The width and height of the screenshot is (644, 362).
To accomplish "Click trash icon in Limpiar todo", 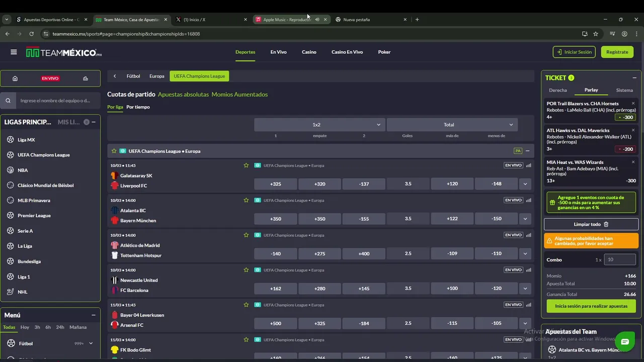I will tap(606, 224).
